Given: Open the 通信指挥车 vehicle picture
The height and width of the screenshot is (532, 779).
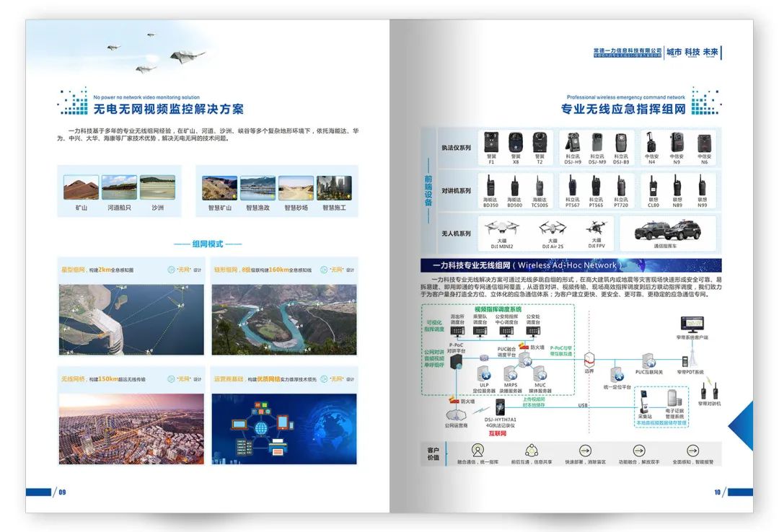Looking at the screenshot, I should [666, 231].
